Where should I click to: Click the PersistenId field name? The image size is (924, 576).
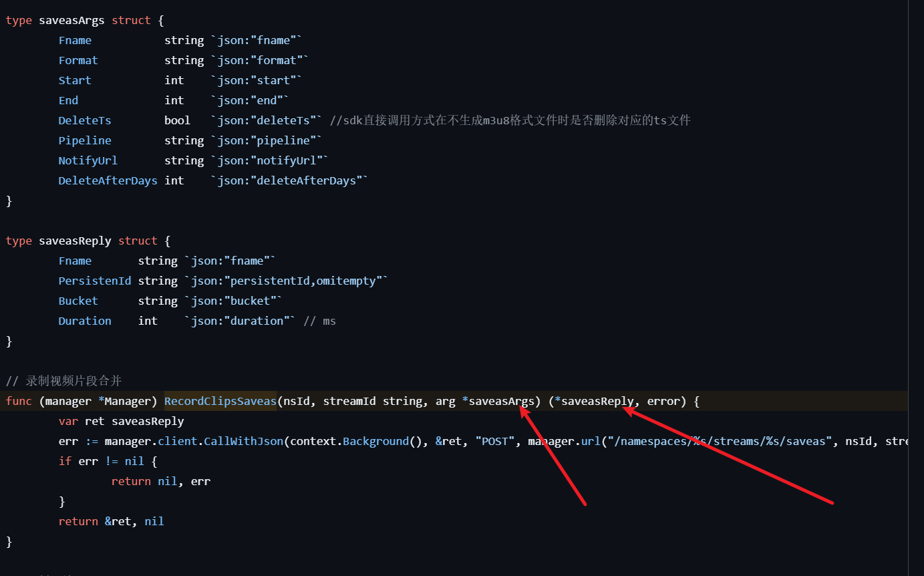coord(95,281)
